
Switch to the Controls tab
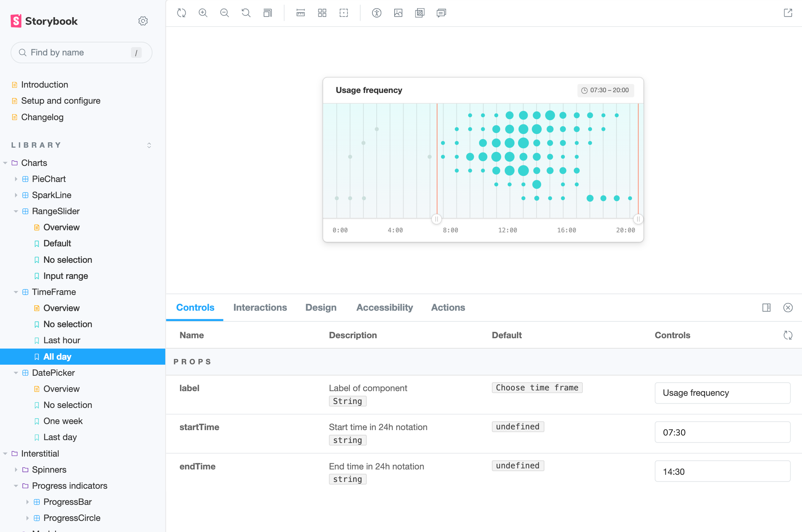(195, 307)
